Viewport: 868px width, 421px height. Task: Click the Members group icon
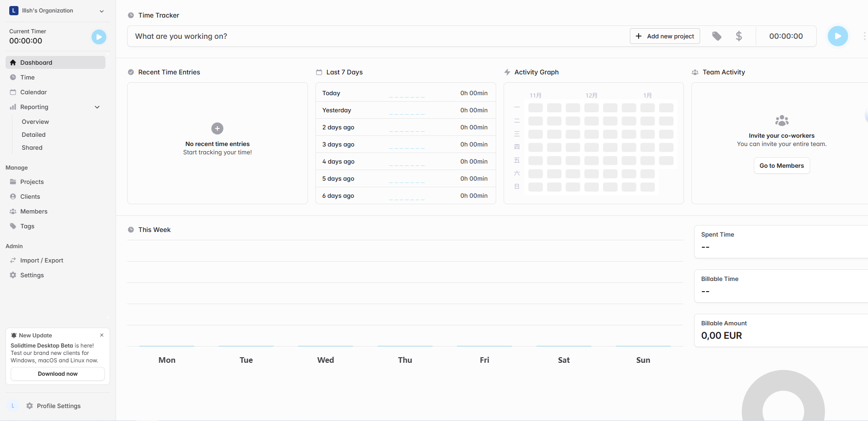pyautogui.click(x=13, y=211)
